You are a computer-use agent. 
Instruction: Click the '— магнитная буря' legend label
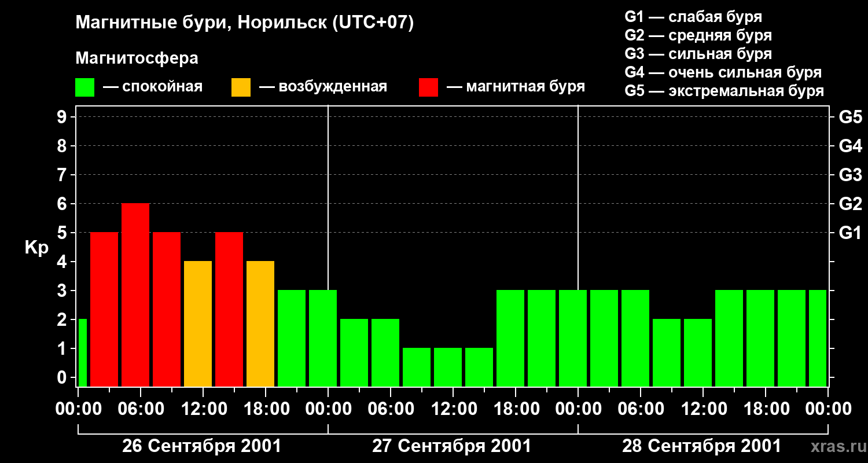pos(516,87)
